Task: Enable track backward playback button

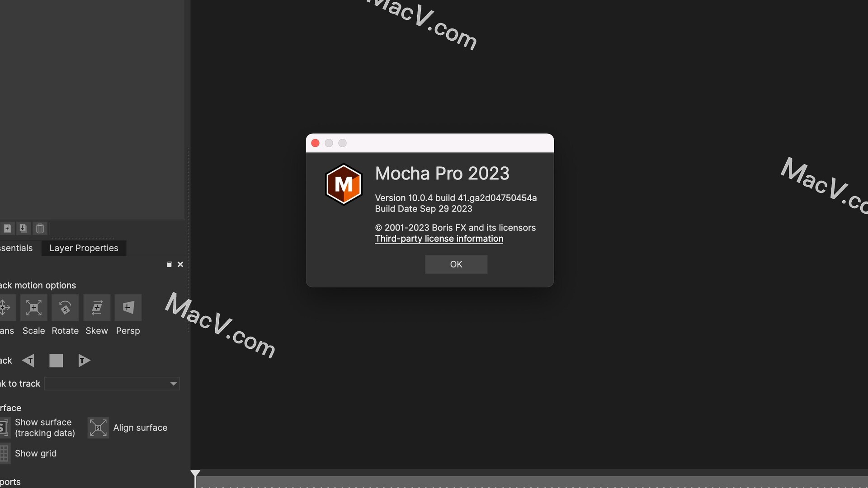Action: point(28,360)
